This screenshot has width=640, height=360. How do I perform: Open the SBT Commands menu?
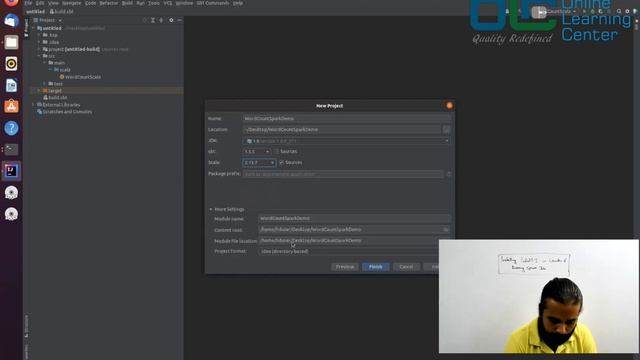pyautogui.click(x=213, y=3)
